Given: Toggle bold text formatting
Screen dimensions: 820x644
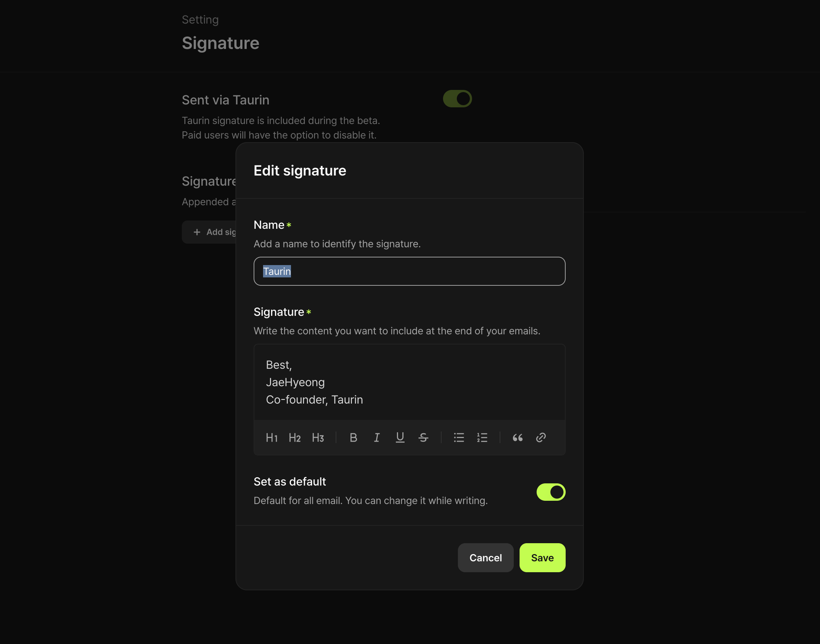Looking at the screenshot, I should pyautogui.click(x=353, y=437).
